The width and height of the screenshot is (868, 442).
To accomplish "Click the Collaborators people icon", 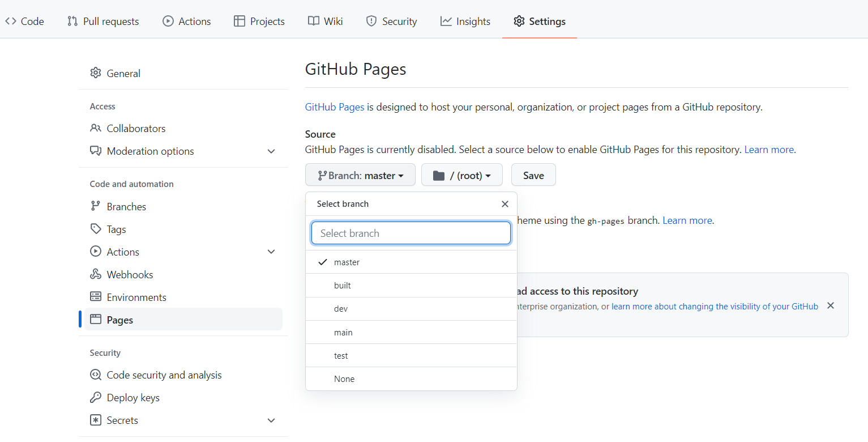I will coord(96,128).
